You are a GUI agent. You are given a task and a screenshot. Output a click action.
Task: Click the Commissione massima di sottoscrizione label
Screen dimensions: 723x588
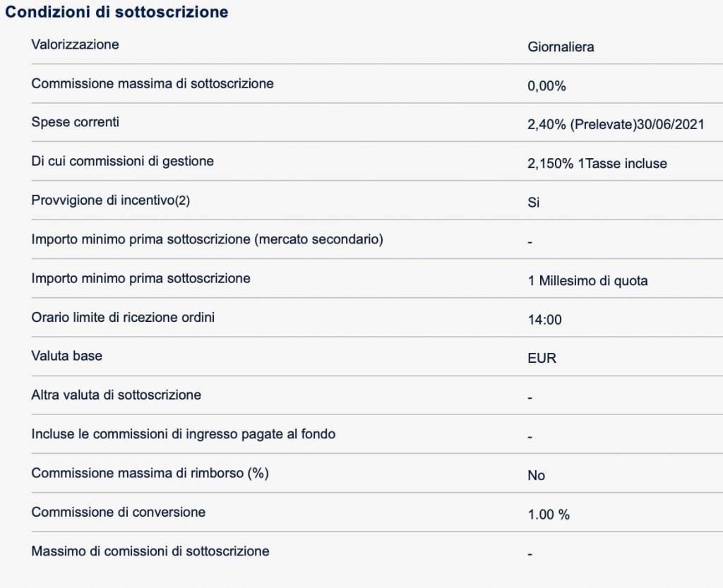(x=153, y=84)
